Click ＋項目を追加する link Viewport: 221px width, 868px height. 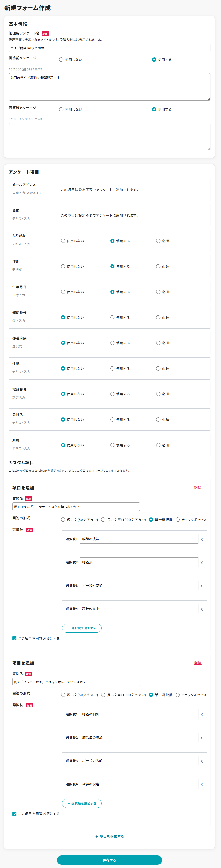tap(110, 836)
